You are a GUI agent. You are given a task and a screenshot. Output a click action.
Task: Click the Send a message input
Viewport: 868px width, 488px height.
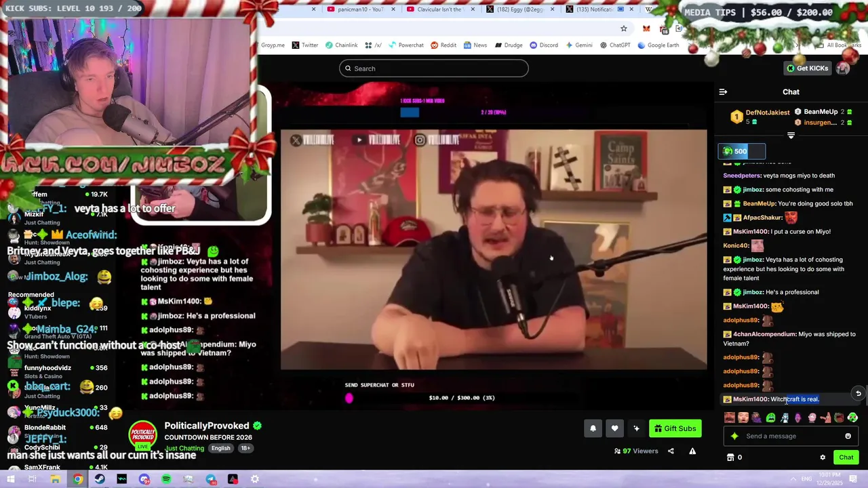point(790,436)
